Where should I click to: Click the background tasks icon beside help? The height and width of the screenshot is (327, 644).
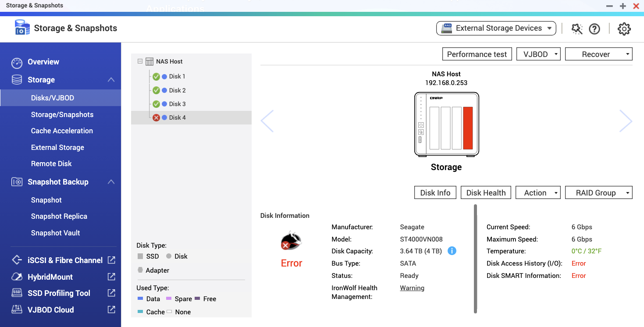coord(577,28)
